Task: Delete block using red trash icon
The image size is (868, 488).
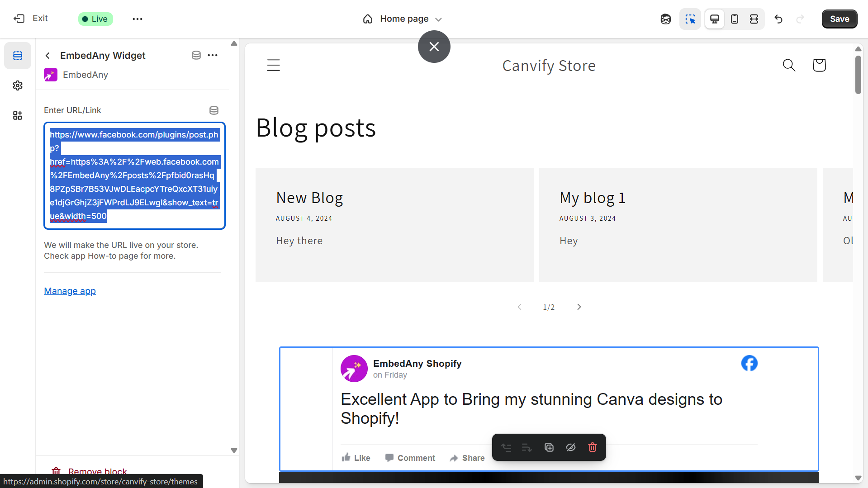Action: [x=592, y=447]
